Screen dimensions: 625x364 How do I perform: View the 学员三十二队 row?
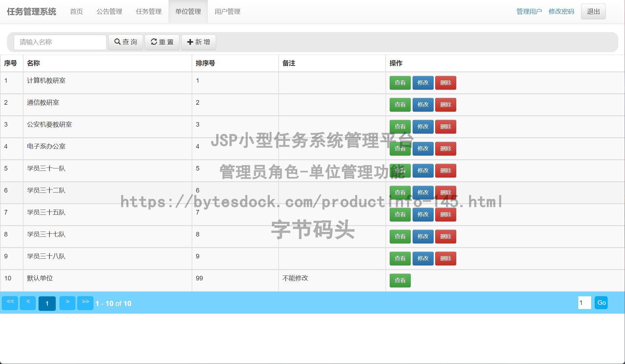point(400,193)
